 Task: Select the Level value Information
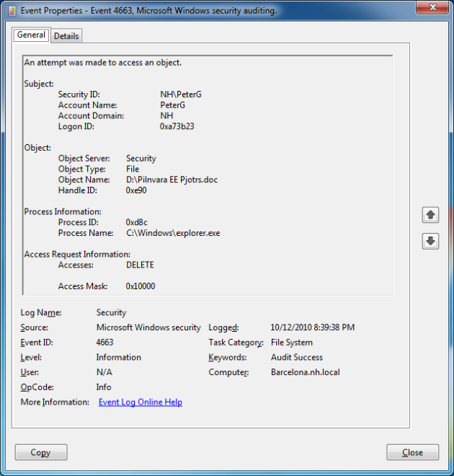click(x=119, y=357)
